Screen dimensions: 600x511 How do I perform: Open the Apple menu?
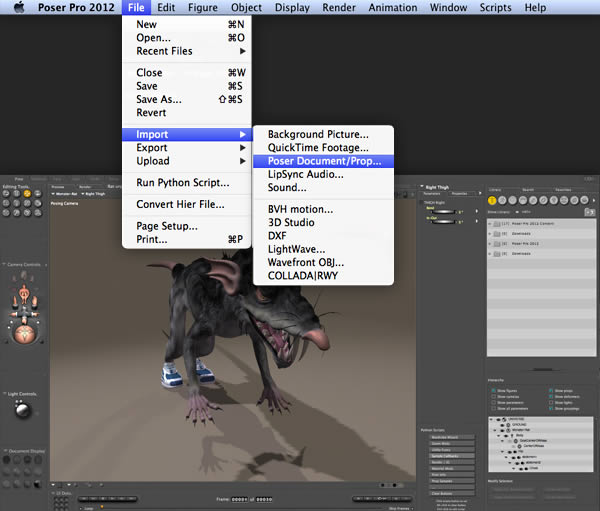coord(19,7)
